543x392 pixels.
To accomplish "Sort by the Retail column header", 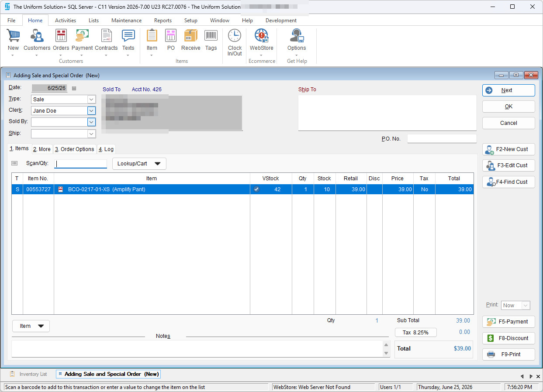I will [x=351, y=179].
